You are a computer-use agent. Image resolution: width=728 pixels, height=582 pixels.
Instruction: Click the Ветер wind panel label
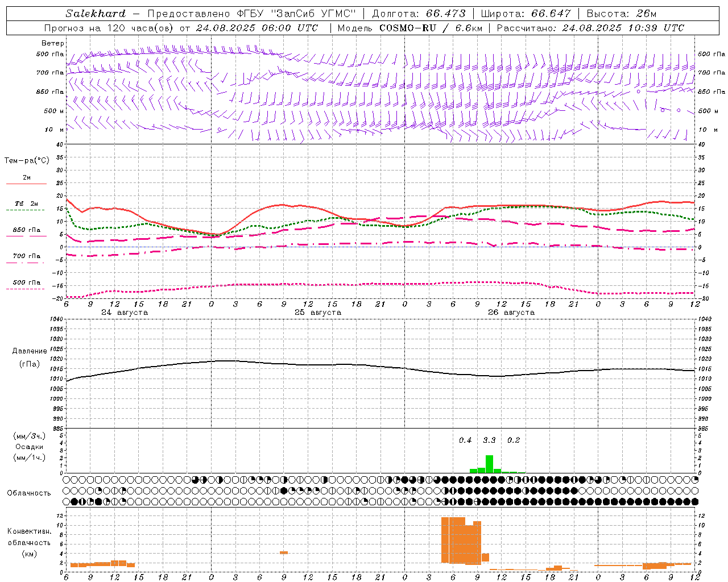click(x=53, y=43)
